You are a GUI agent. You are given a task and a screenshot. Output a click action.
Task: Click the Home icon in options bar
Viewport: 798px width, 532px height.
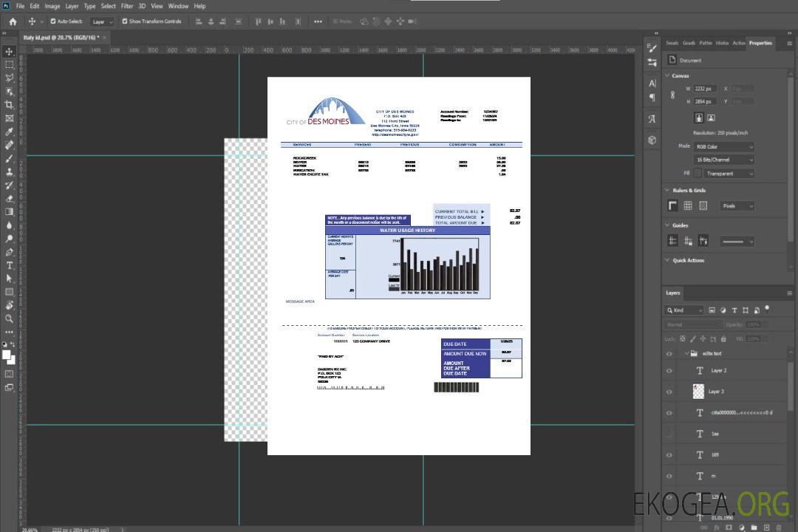coord(13,21)
